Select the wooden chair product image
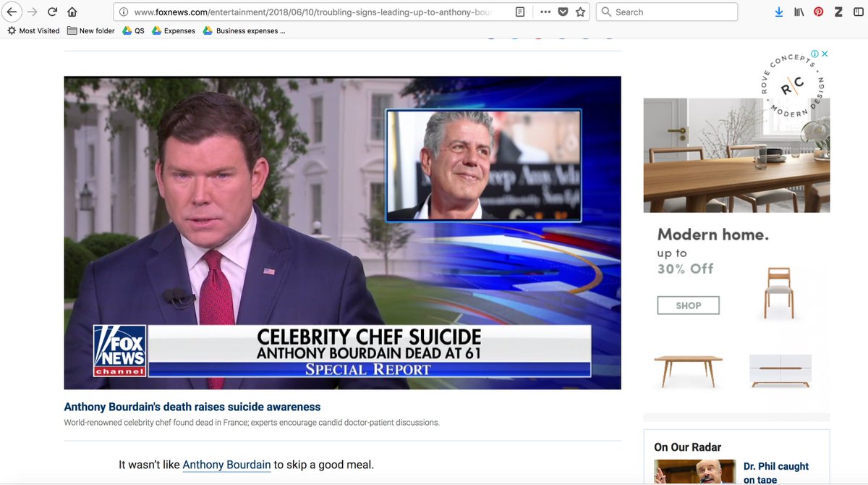Viewport: 868px width, 485px height. pyautogui.click(x=778, y=292)
